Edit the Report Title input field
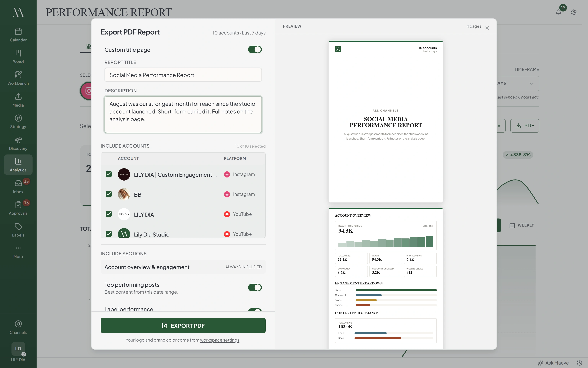588x368 pixels. (183, 75)
